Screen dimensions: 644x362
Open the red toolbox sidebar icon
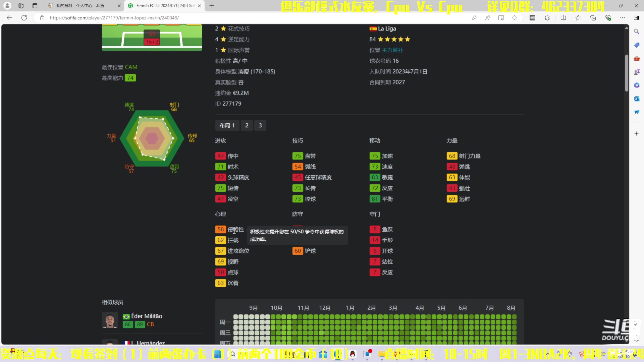pyautogui.click(x=636, y=58)
